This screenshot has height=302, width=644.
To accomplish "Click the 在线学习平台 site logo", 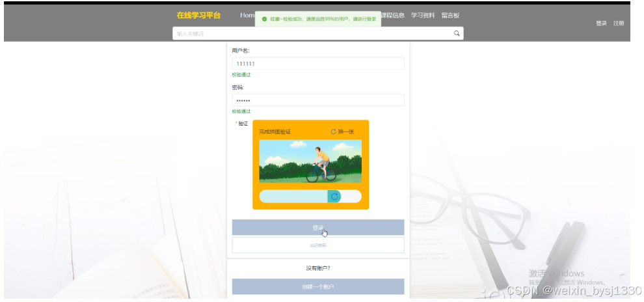I will pos(198,16).
